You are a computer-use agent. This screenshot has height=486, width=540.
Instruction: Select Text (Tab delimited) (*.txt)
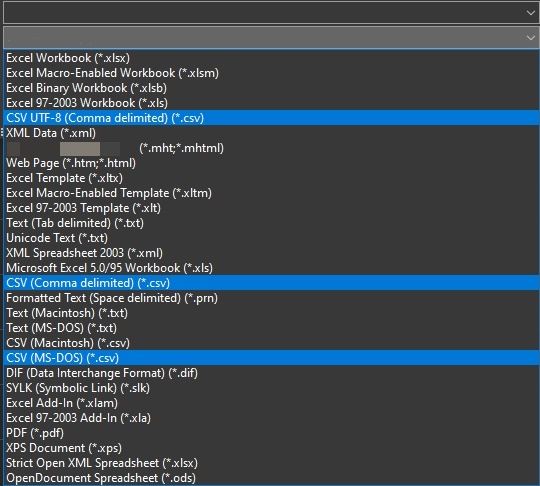(271, 223)
